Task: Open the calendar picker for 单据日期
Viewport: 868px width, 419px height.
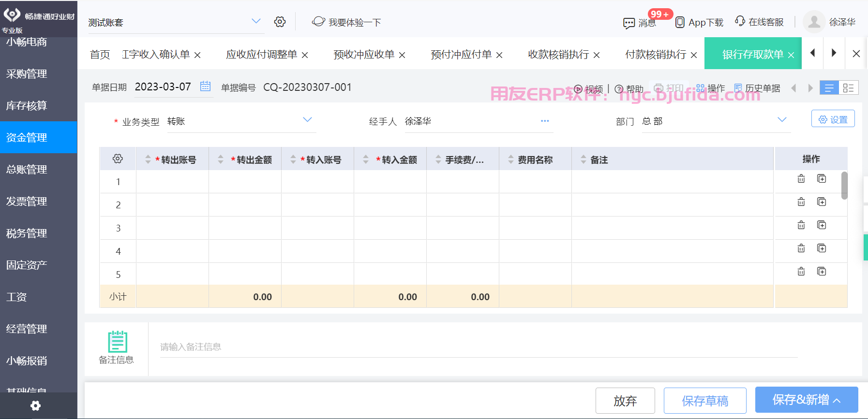Action: pos(206,87)
